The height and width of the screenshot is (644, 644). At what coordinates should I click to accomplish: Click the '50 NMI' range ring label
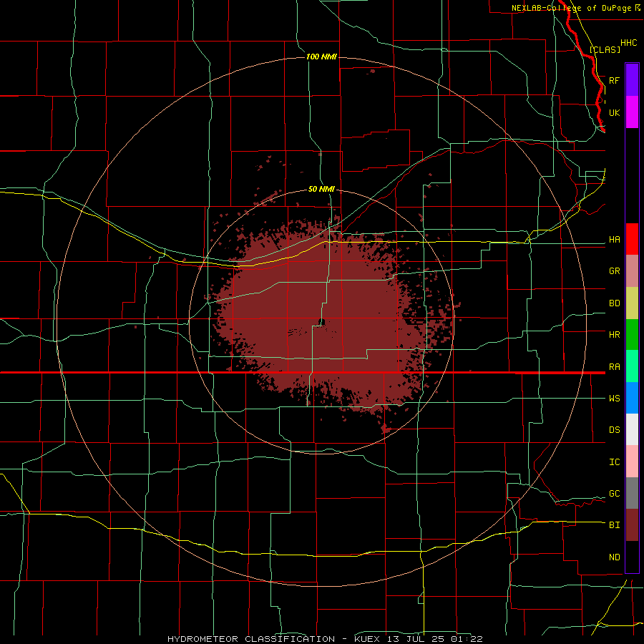point(321,189)
